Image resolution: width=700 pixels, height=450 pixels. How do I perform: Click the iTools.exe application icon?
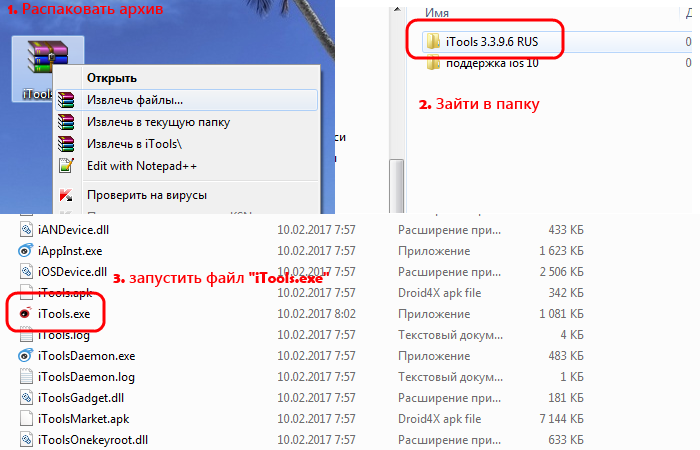click(x=26, y=313)
